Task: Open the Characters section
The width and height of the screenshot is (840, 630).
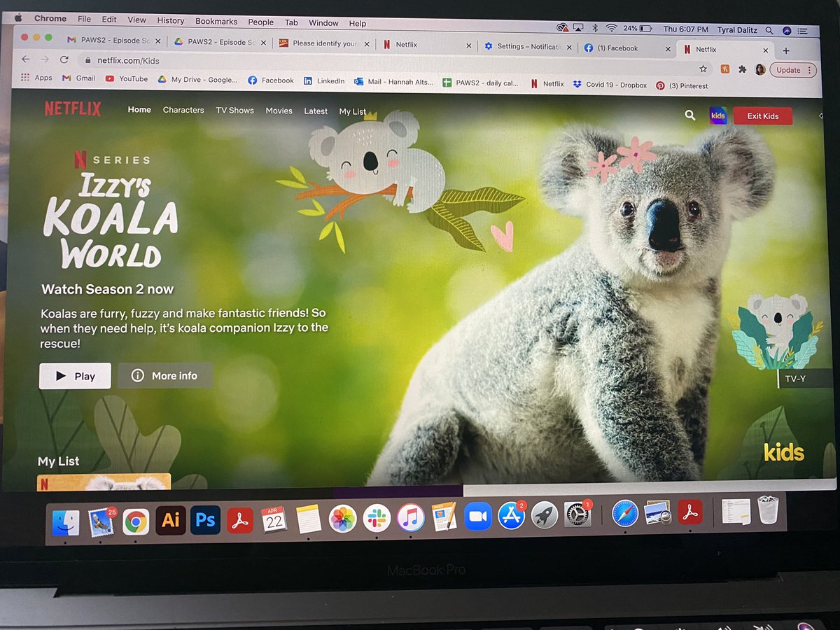Action: pyautogui.click(x=183, y=110)
